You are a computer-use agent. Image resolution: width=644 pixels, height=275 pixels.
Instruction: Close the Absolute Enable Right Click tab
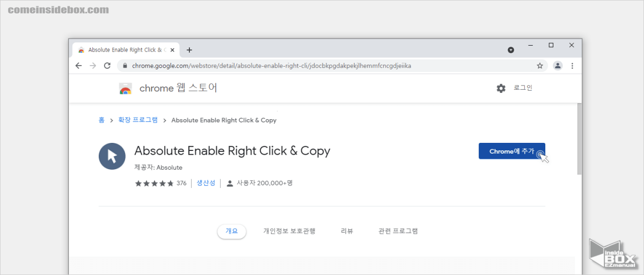pyautogui.click(x=172, y=50)
